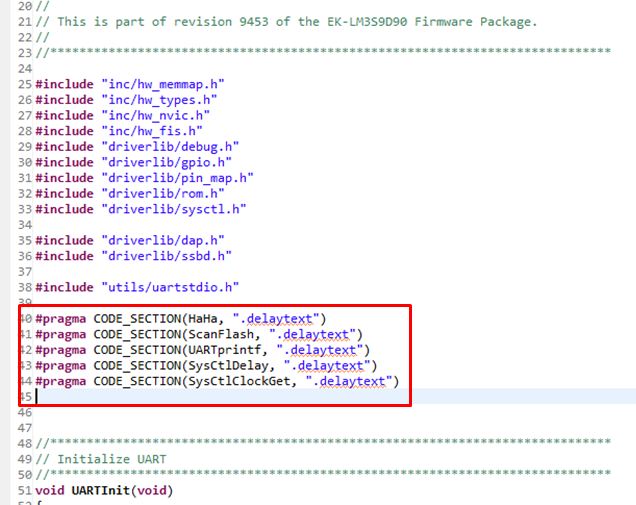Screen dimensions: 636x505
Task: Select the "inc/hw_memmap.h" include line
Action: coord(130,84)
